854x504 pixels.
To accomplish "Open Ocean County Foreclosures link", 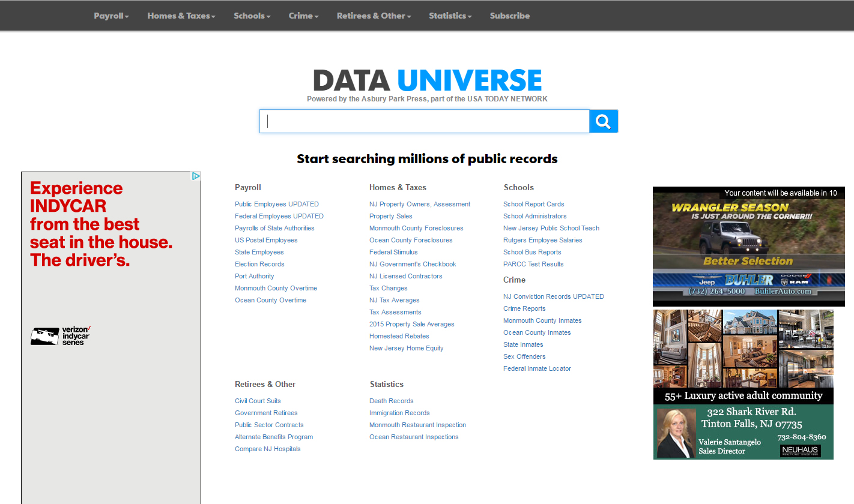I will pyautogui.click(x=411, y=240).
